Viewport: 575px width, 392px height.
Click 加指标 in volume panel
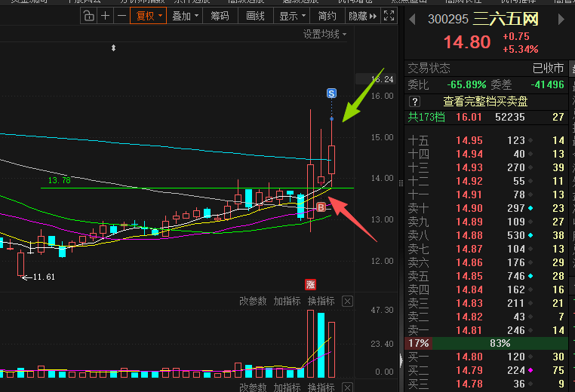click(287, 301)
